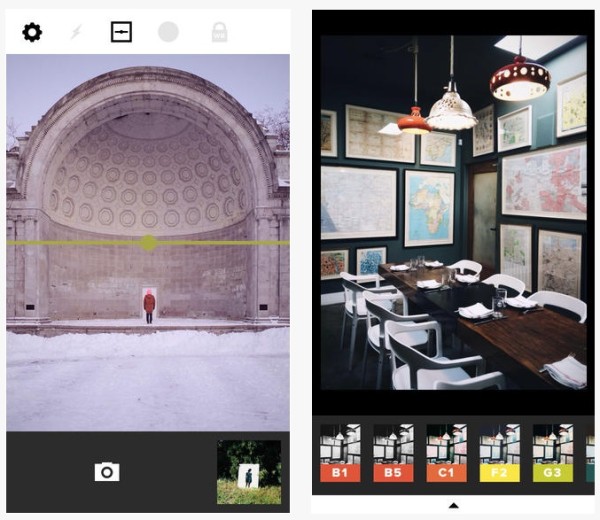Click the yellow level line handle

(148, 243)
